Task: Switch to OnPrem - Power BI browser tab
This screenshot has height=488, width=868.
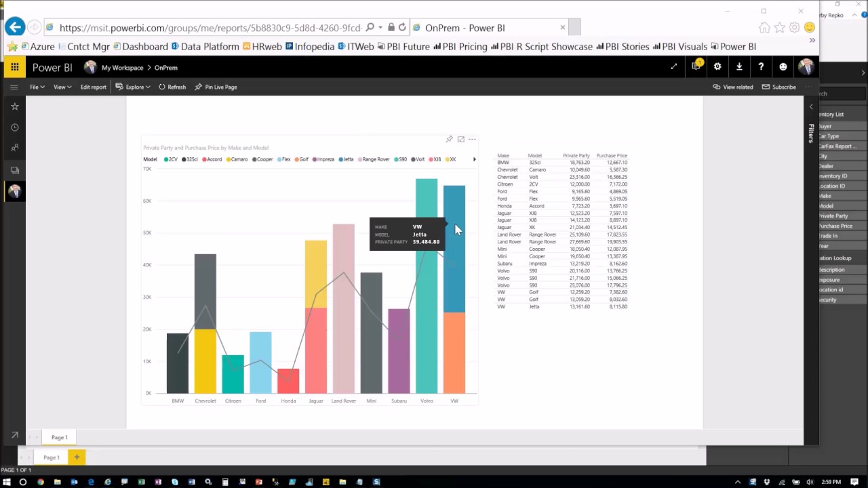Action: pos(488,28)
